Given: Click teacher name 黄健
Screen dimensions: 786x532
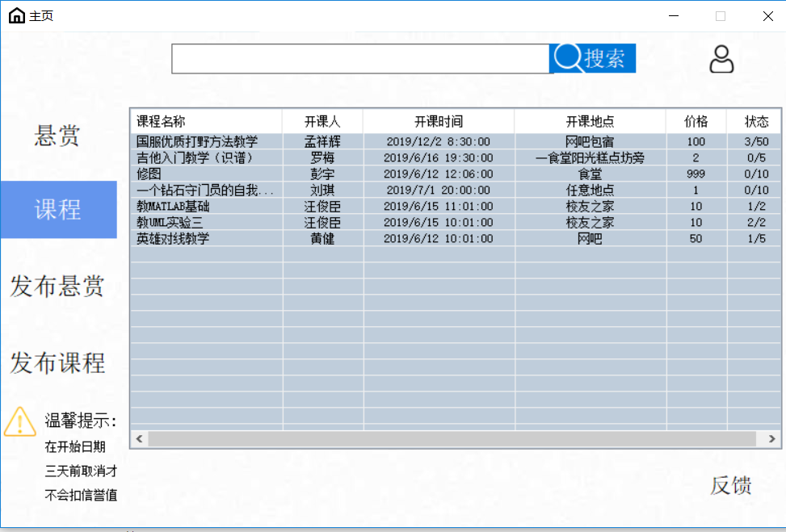Looking at the screenshot, I should point(322,238).
